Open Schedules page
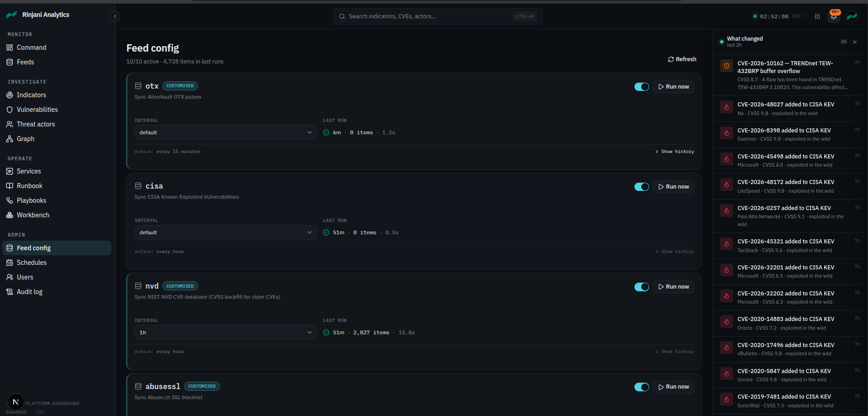 tap(57, 263)
